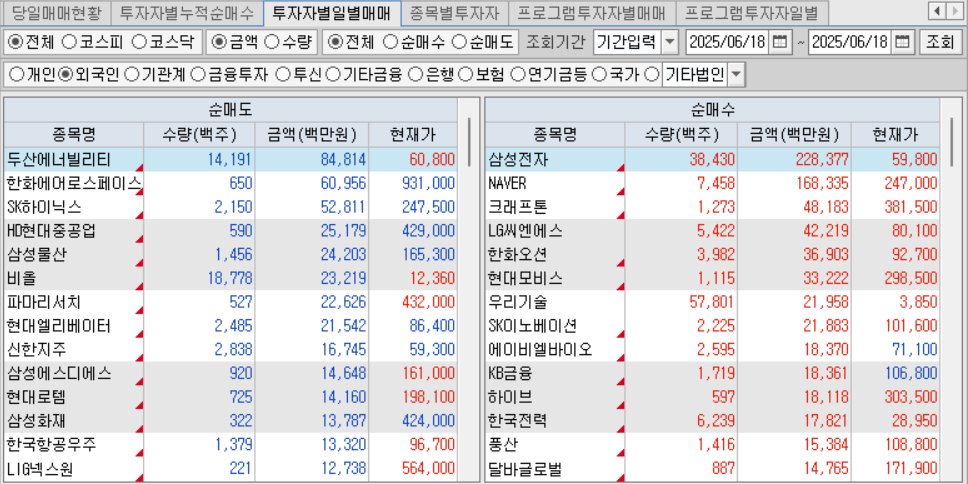Screen dimensions: 968x484
Task: Open end date calendar picker icon
Action: (x=902, y=42)
